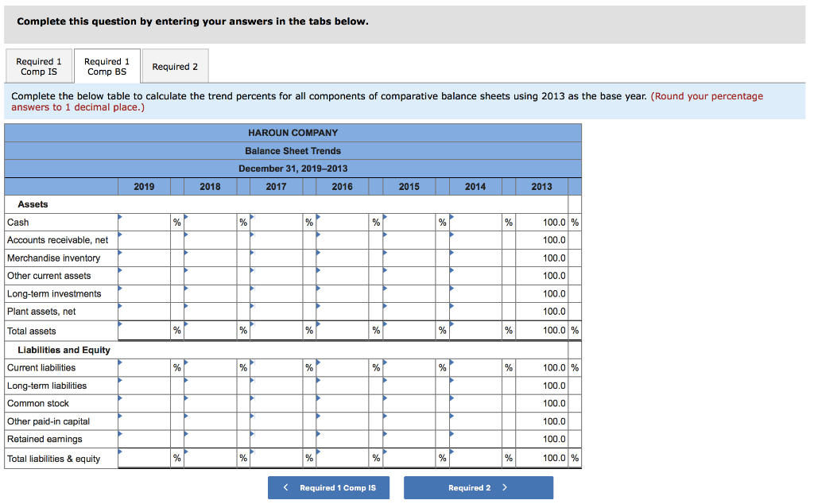Select the Required 1 Comp BS tab
This screenshot has height=504, width=814.
tap(107, 66)
